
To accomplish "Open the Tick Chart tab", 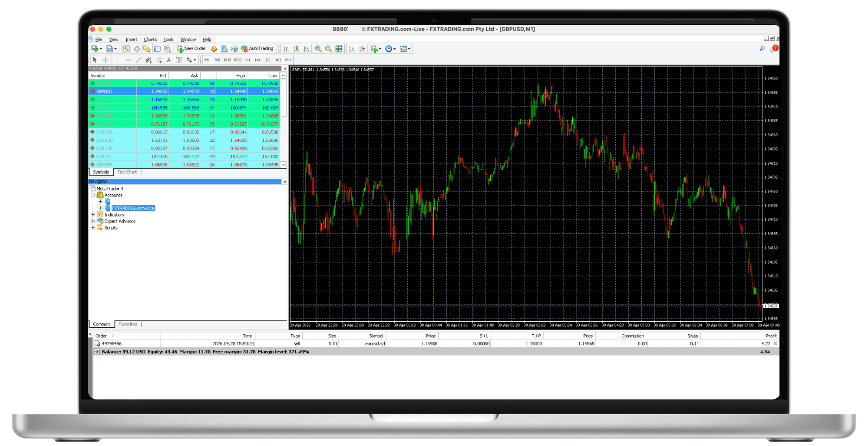I will click(x=127, y=172).
